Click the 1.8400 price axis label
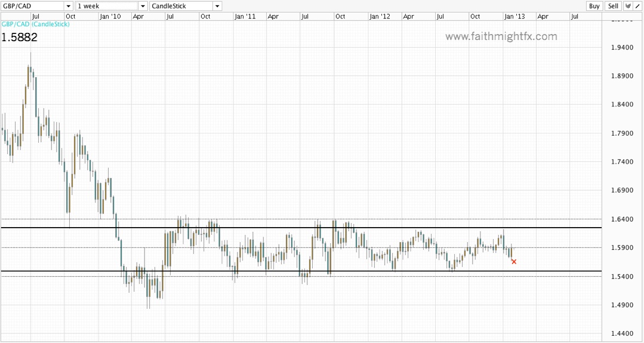Screen dimensions: 644x343 (622, 105)
